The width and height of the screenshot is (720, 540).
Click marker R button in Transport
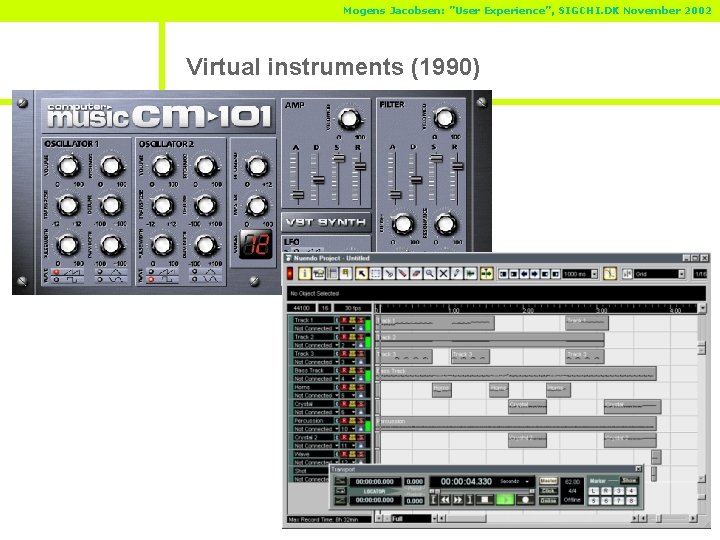pyautogui.click(x=606, y=491)
